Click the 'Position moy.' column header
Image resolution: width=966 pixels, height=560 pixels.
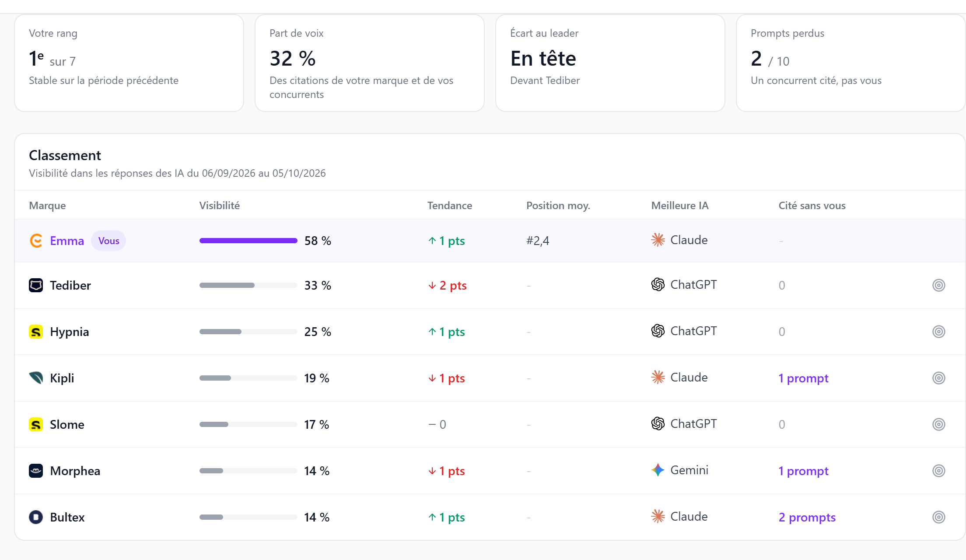pyautogui.click(x=558, y=206)
